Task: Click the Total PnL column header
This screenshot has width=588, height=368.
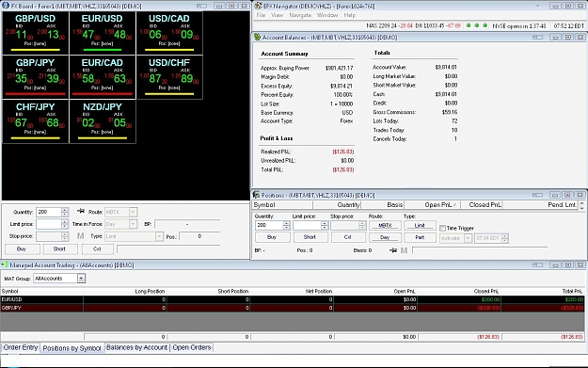Action: click(x=543, y=291)
